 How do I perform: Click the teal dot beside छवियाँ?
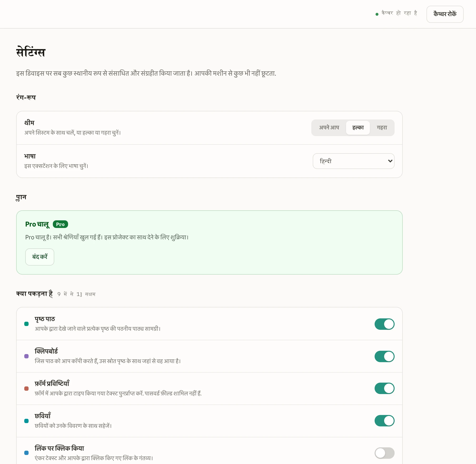tap(27, 421)
